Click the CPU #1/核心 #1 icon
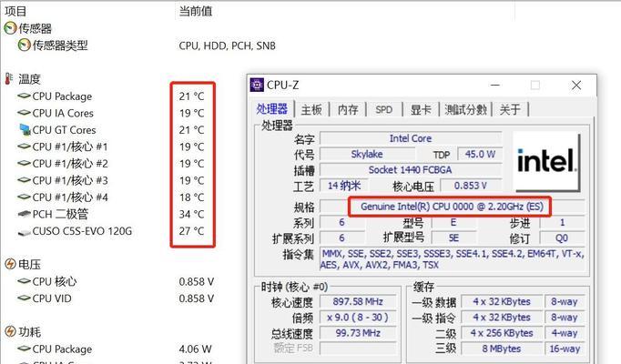The width and height of the screenshot is (621, 364). (x=25, y=147)
